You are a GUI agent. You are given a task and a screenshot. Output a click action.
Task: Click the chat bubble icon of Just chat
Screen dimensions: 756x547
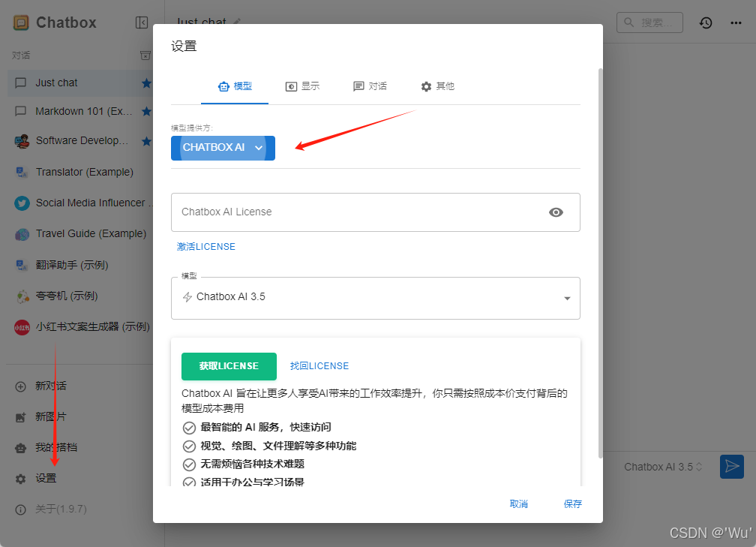tap(21, 83)
